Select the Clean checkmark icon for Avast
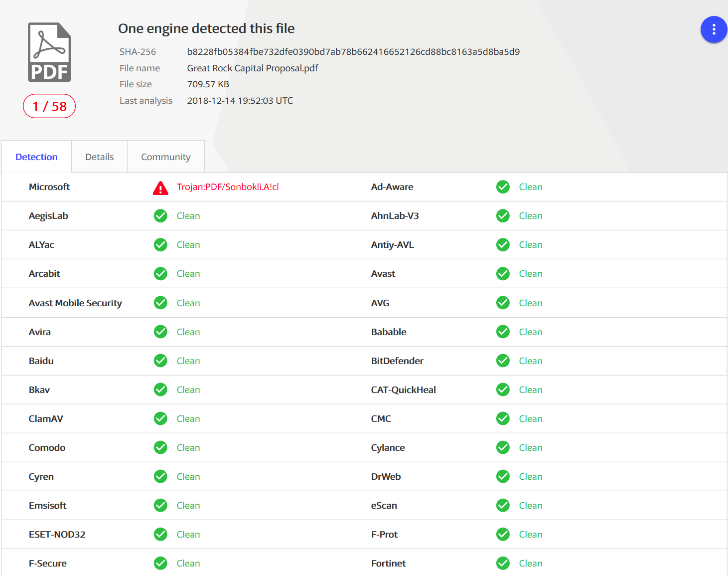 pos(503,273)
